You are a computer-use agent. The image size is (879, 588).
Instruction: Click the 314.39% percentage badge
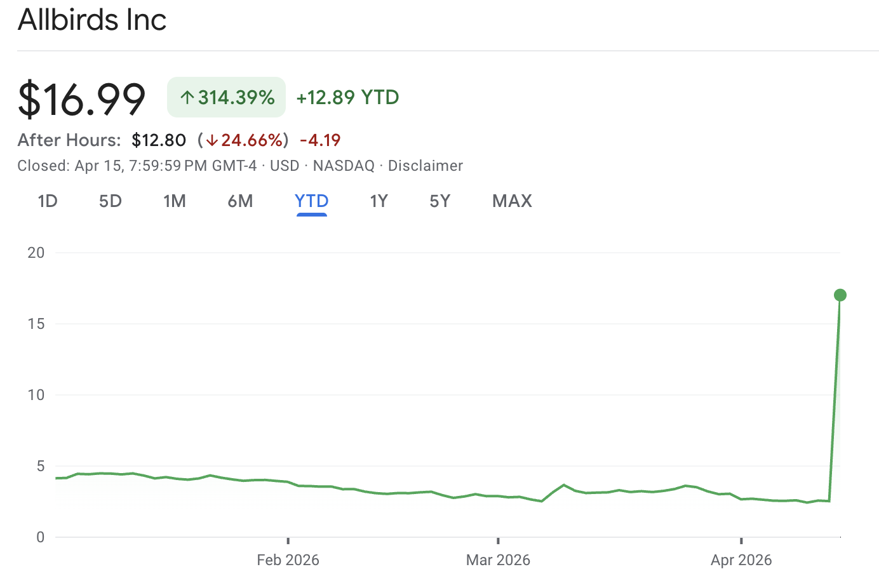[226, 97]
